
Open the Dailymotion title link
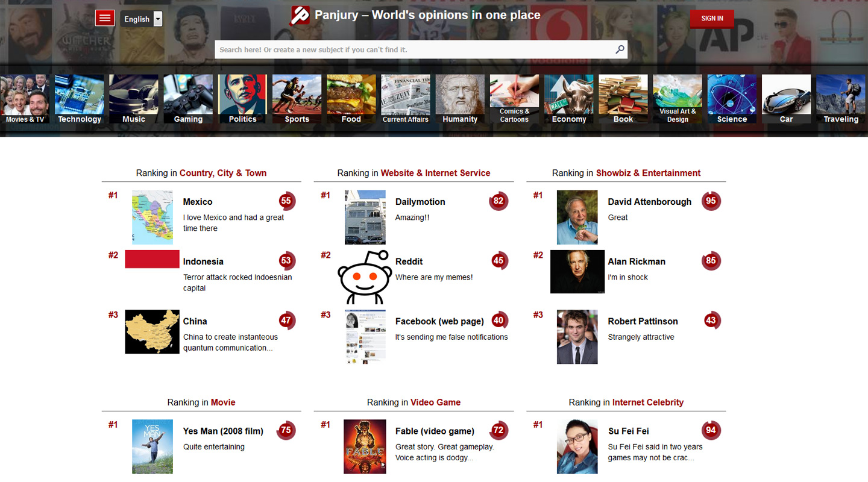pos(420,202)
